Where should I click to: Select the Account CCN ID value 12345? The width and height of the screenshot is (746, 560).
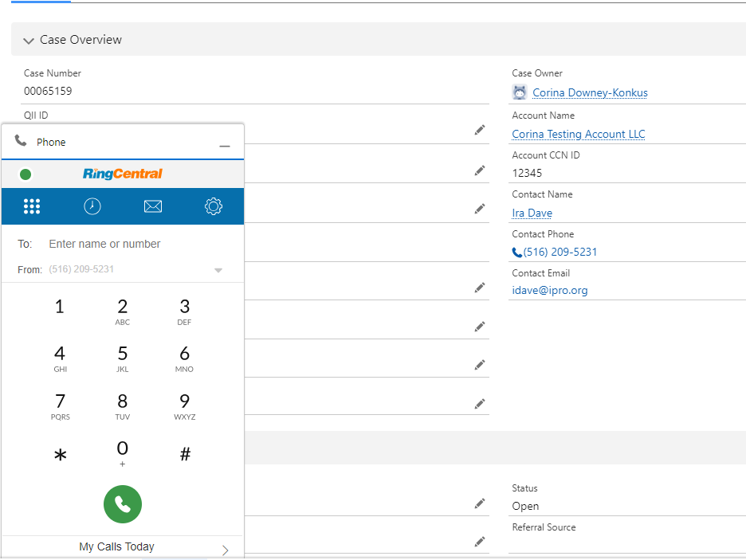point(527,173)
